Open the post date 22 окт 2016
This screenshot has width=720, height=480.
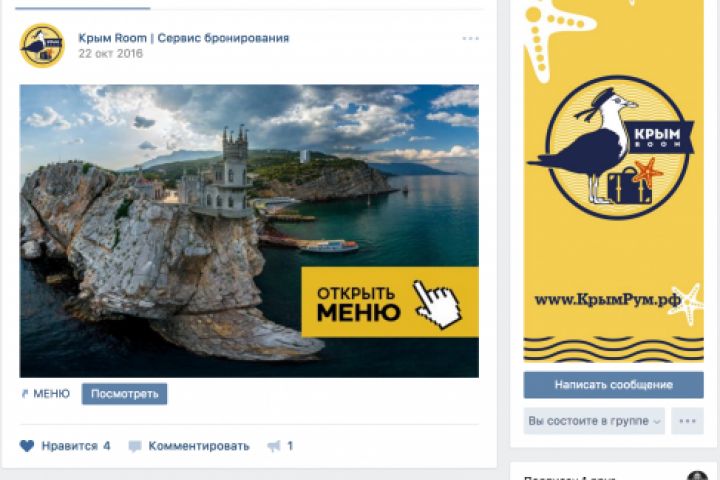pos(111,54)
